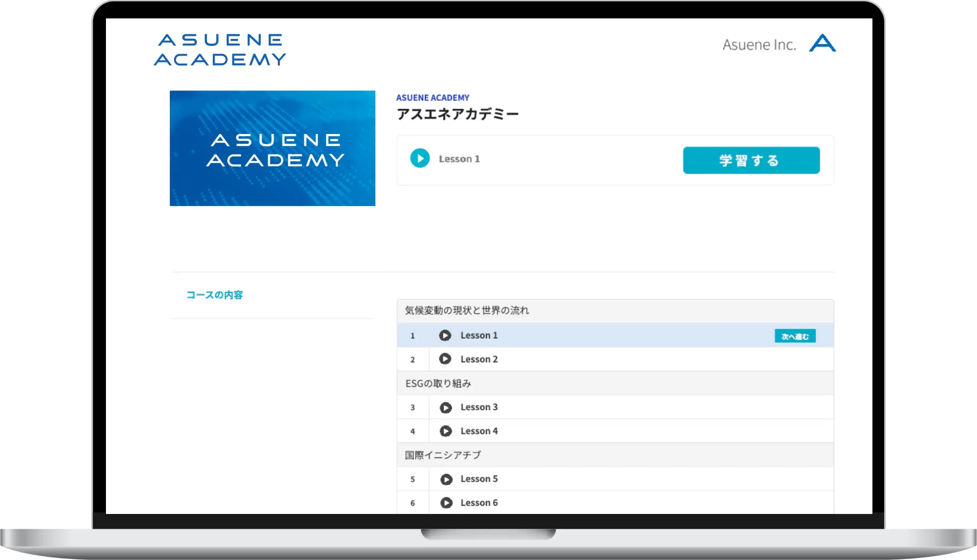Screen dimensions: 977x560
Task: Open Lesson 2 title text
Action: pyautogui.click(x=479, y=360)
